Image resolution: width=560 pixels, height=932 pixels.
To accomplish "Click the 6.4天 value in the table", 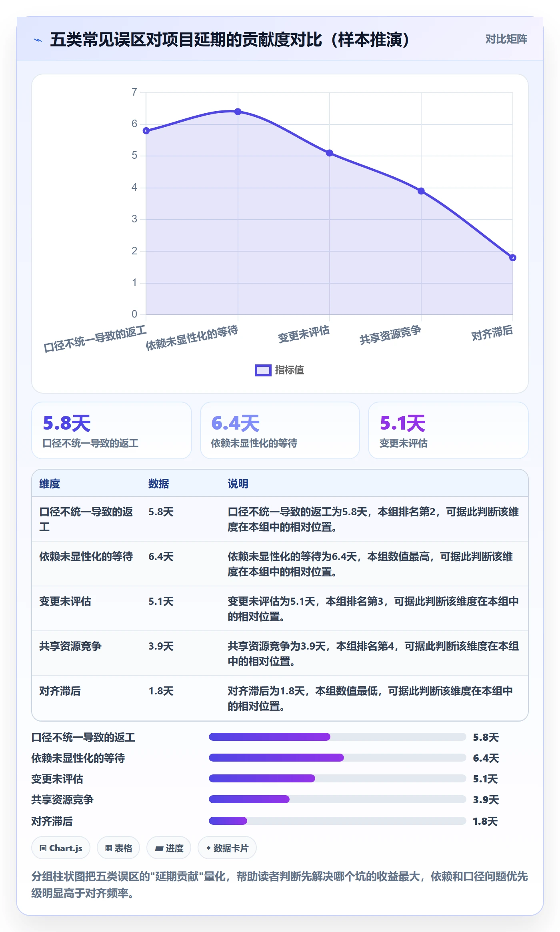I will (161, 557).
